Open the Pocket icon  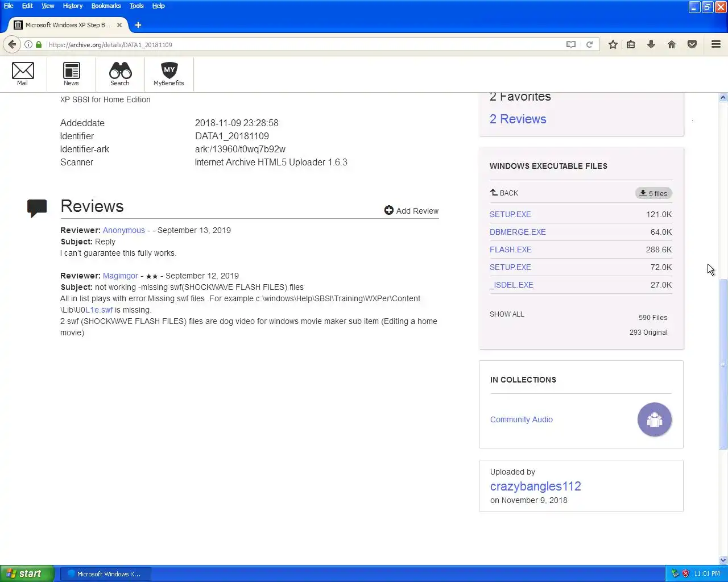[692, 44]
